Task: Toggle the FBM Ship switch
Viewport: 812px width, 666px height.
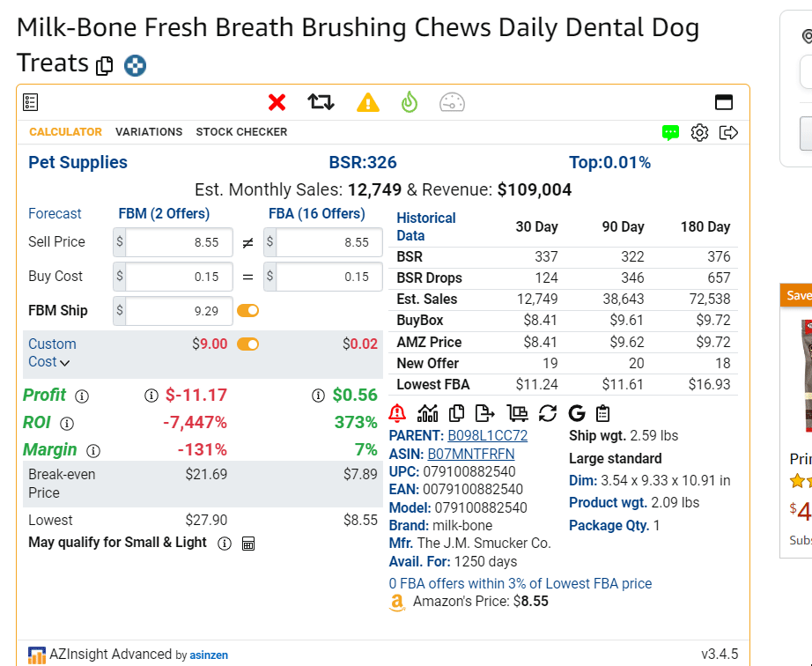Action: (247, 311)
